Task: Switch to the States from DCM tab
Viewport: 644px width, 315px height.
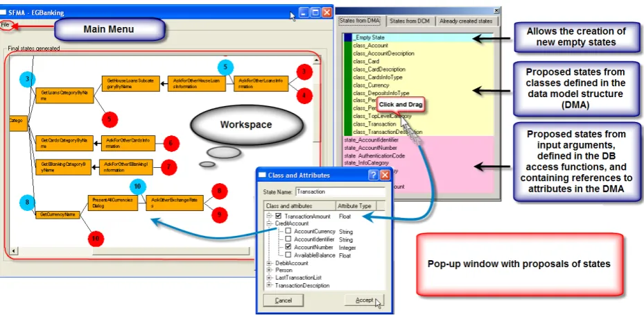Action: [x=409, y=21]
